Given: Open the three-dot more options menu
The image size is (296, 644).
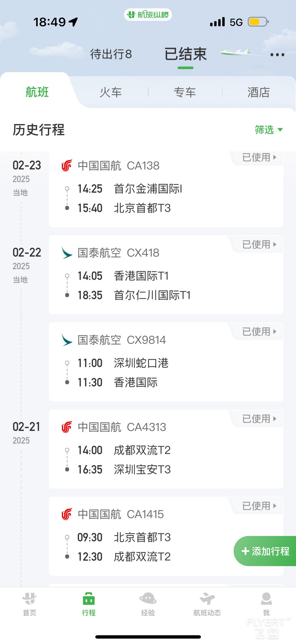Looking at the screenshot, I should coord(277,55).
